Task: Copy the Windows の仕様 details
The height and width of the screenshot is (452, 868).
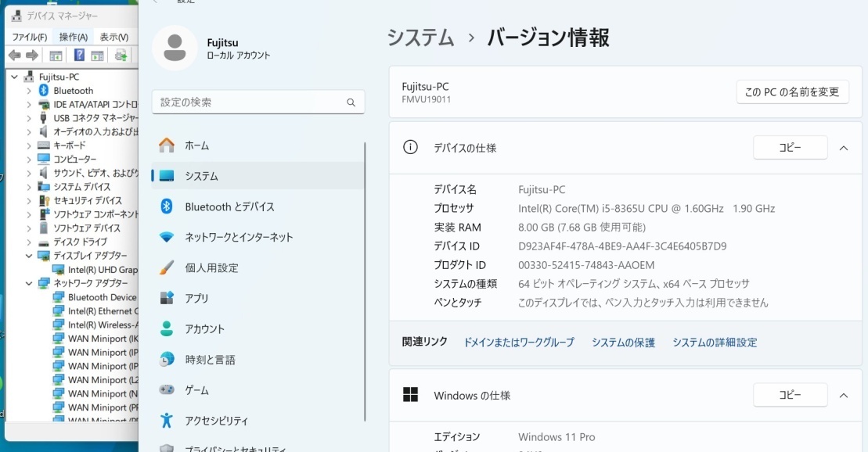Action: [x=790, y=395]
